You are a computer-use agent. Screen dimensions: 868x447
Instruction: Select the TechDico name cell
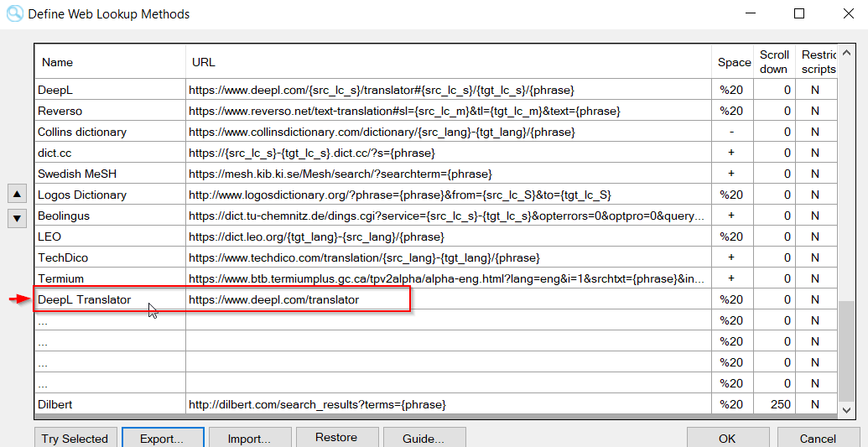tap(111, 257)
